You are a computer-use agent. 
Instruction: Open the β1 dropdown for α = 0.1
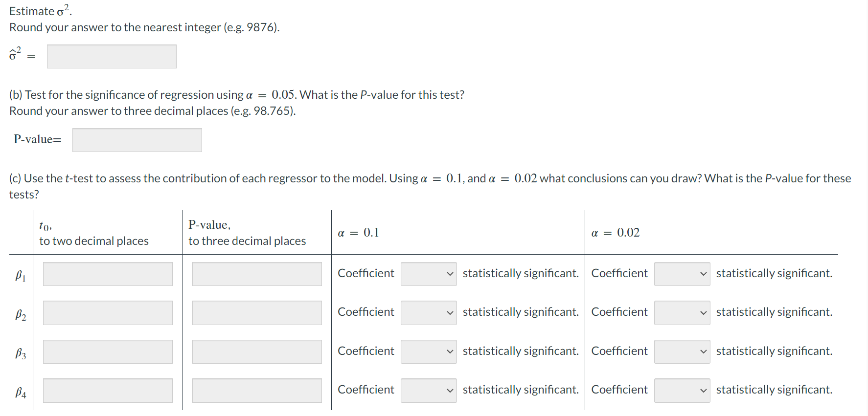pyautogui.click(x=429, y=274)
